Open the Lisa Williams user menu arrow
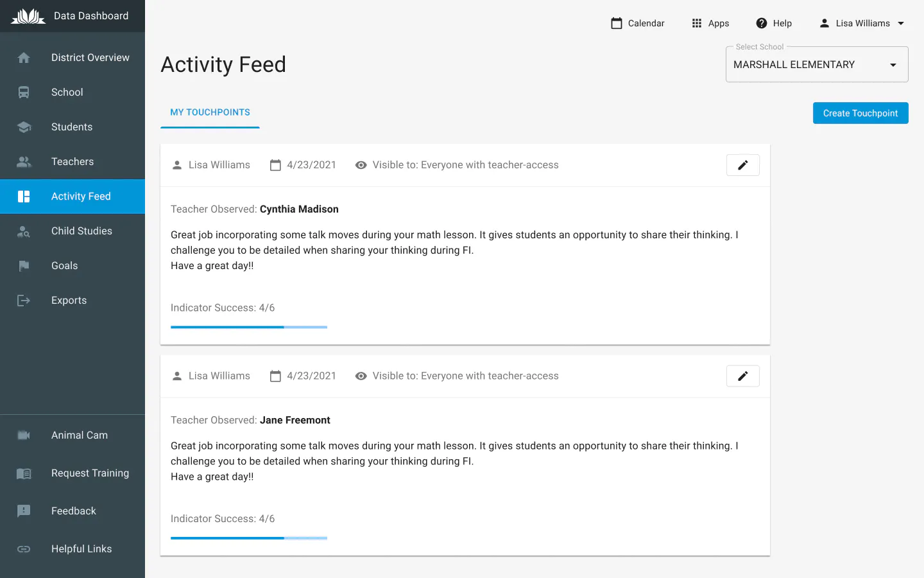The image size is (924, 578). 901,23
